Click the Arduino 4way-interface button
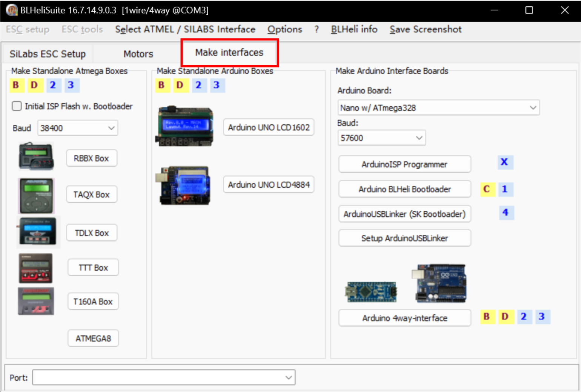 coord(405,318)
